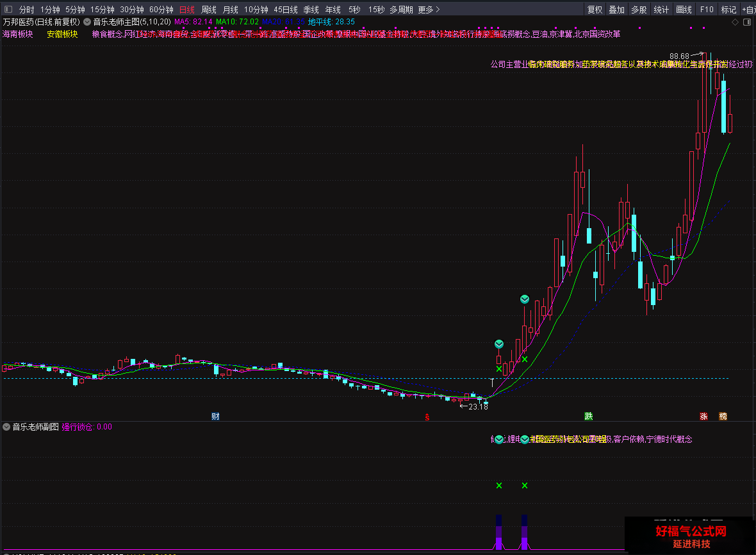Image resolution: width=756 pixels, height=555 pixels.
Task: Toggle the right side panel icon
Action: click(x=747, y=22)
